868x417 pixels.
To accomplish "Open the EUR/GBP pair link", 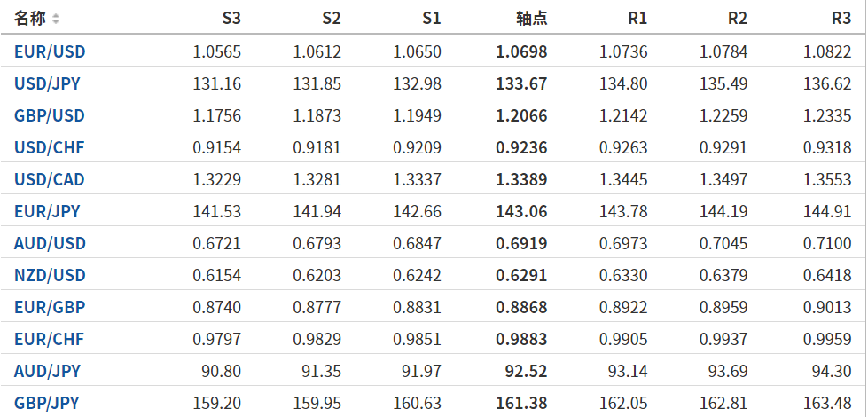I will 50,308.
